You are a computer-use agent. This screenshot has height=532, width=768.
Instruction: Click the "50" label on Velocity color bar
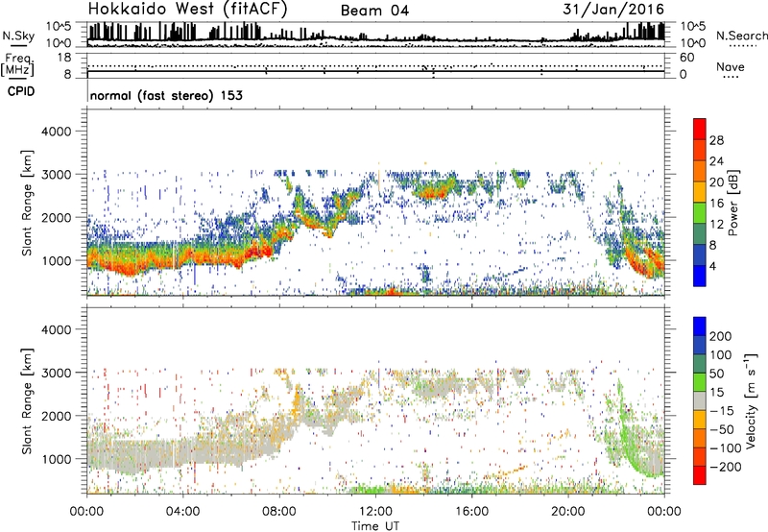tap(717, 374)
